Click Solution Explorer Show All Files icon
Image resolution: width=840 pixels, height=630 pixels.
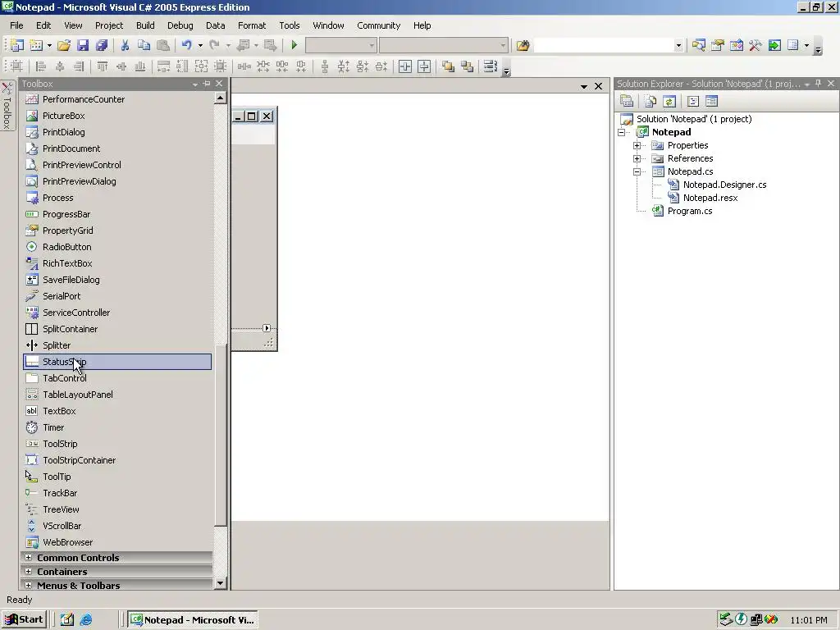click(651, 101)
